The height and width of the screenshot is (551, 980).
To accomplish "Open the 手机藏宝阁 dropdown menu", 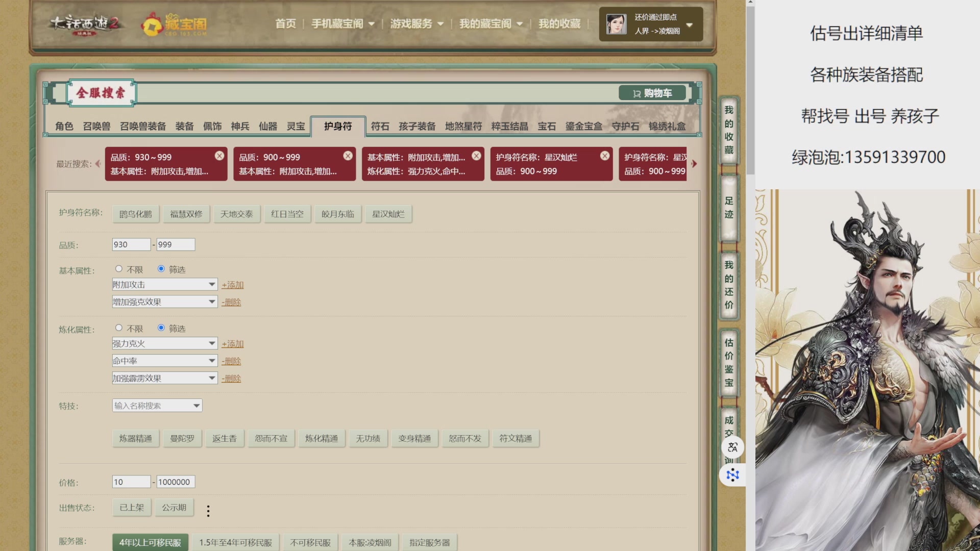I will pyautogui.click(x=343, y=24).
